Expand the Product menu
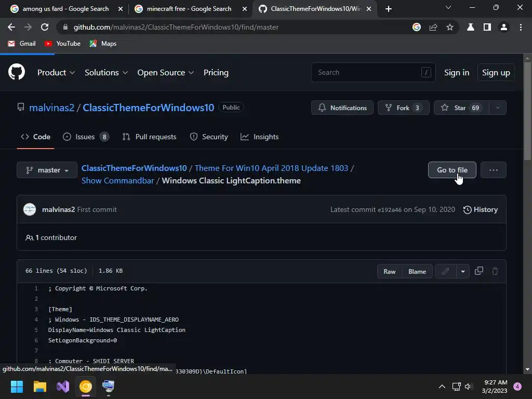 [56, 73]
